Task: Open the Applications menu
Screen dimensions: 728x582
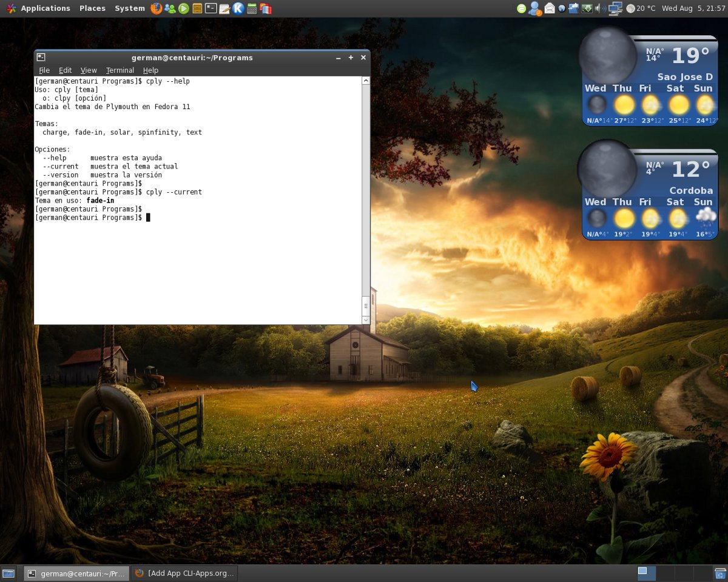Action: pyautogui.click(x=39, y=8)
